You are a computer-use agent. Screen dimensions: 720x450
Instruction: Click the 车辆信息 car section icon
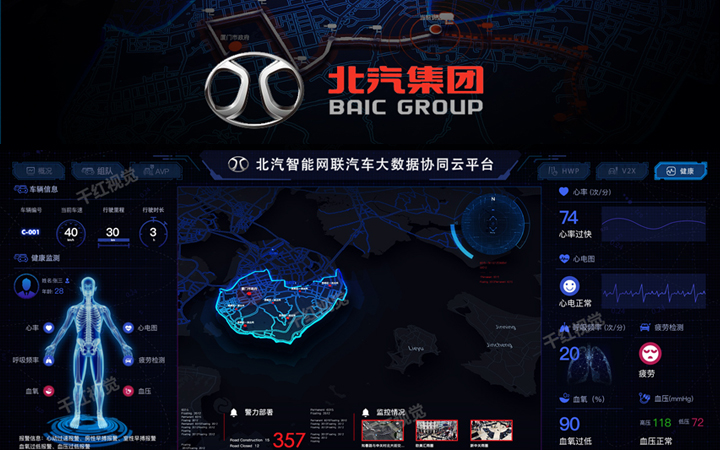pos(21,189)
